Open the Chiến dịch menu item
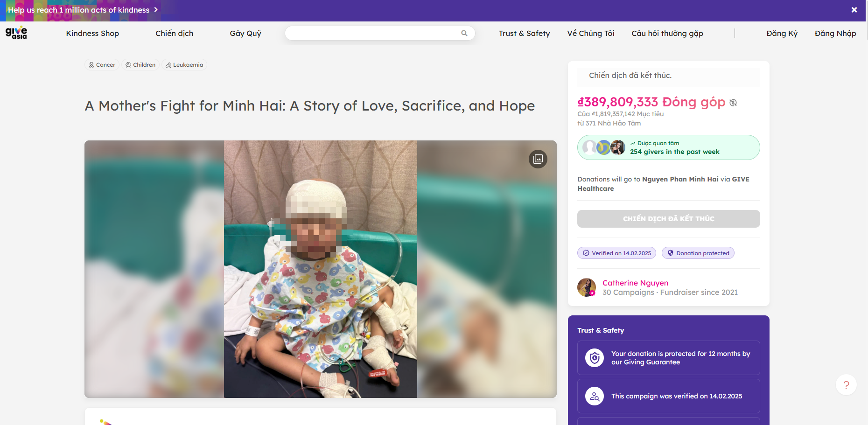The width and height of the screenshot is (868, 425). (174, 33)
